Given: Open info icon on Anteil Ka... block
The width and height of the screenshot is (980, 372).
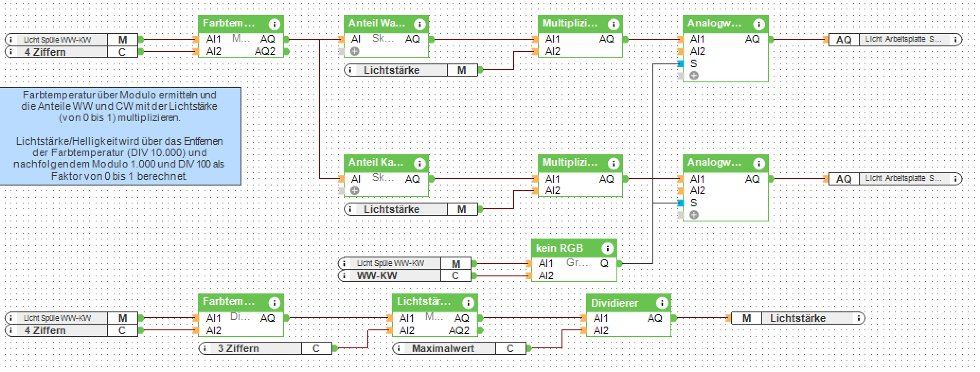Looking at the screenshot, I should tap(419, 164).
